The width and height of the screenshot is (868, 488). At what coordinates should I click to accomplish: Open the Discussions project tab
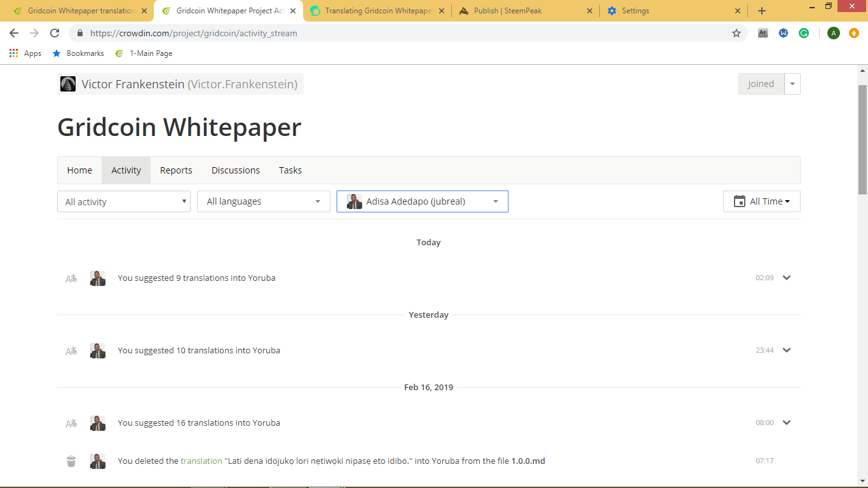236,170
